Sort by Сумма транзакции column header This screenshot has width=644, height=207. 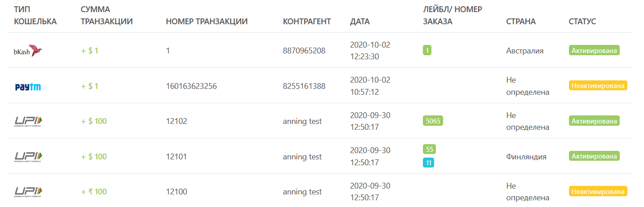pos(107,15)
